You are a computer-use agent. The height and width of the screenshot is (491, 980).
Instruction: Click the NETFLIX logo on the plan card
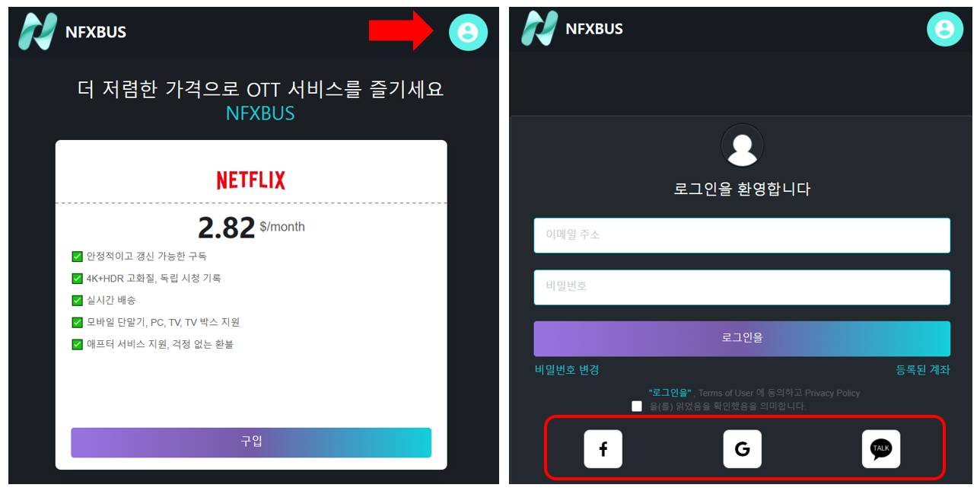251,180
